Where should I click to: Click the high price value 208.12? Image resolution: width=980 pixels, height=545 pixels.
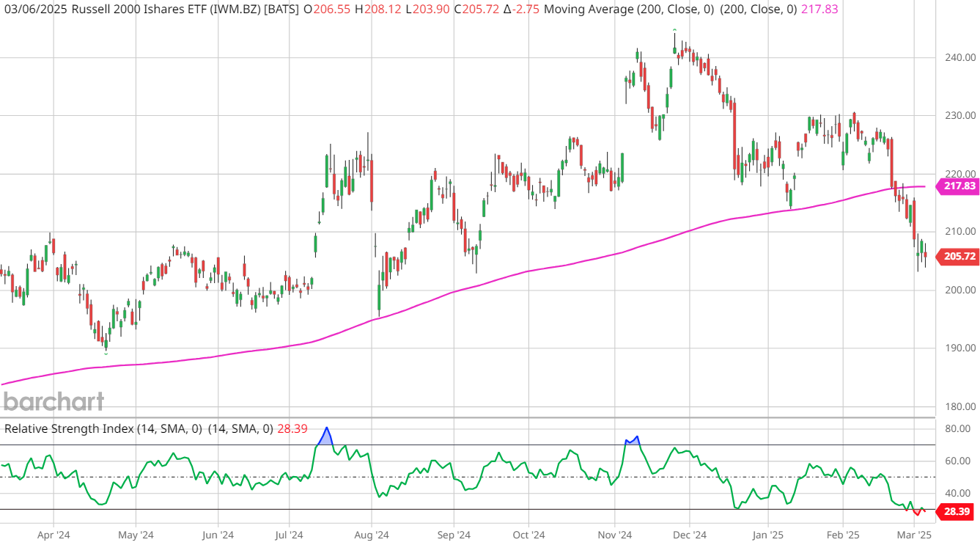click(383, 10)
